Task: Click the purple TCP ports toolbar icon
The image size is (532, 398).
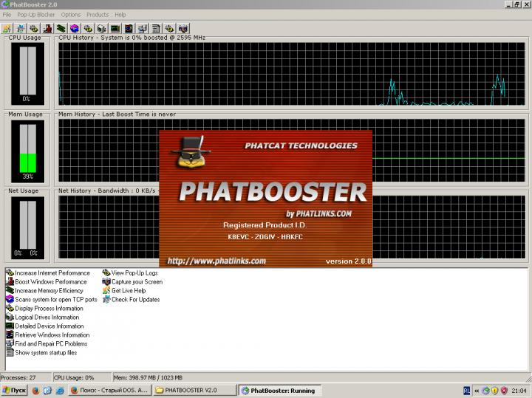Action: [74, 29]
